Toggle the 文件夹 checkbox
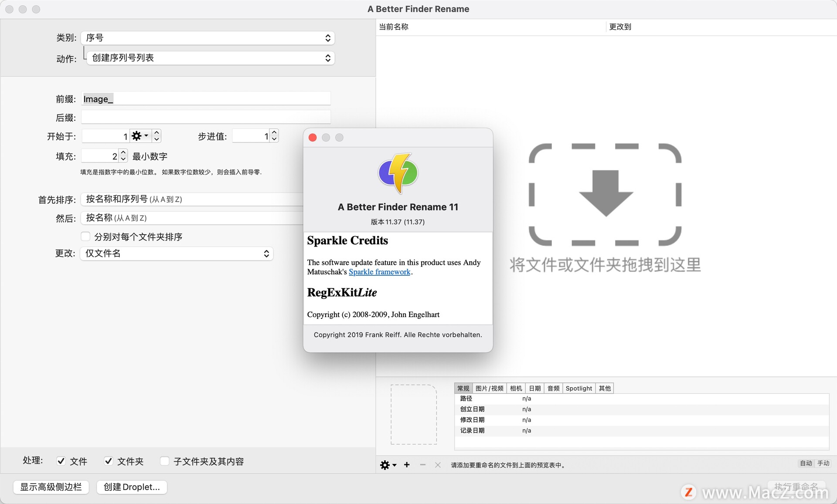837x504 pixels. pos(109,461)
